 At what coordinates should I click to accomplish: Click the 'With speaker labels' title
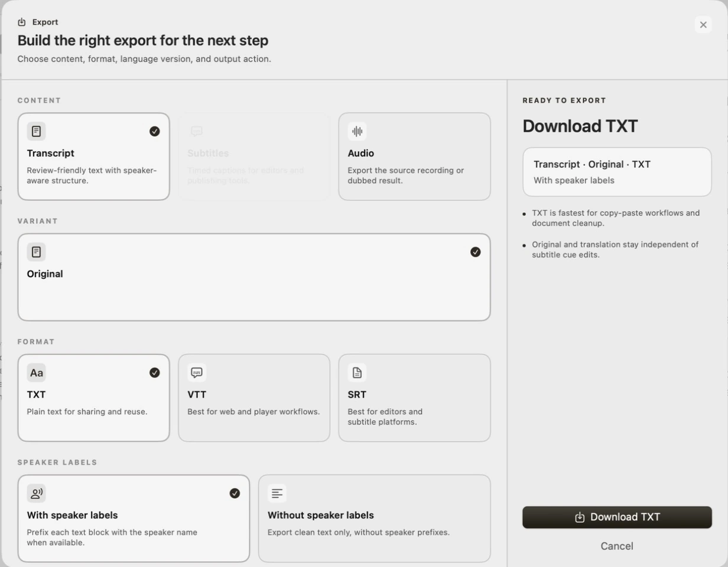click(72, 515)
